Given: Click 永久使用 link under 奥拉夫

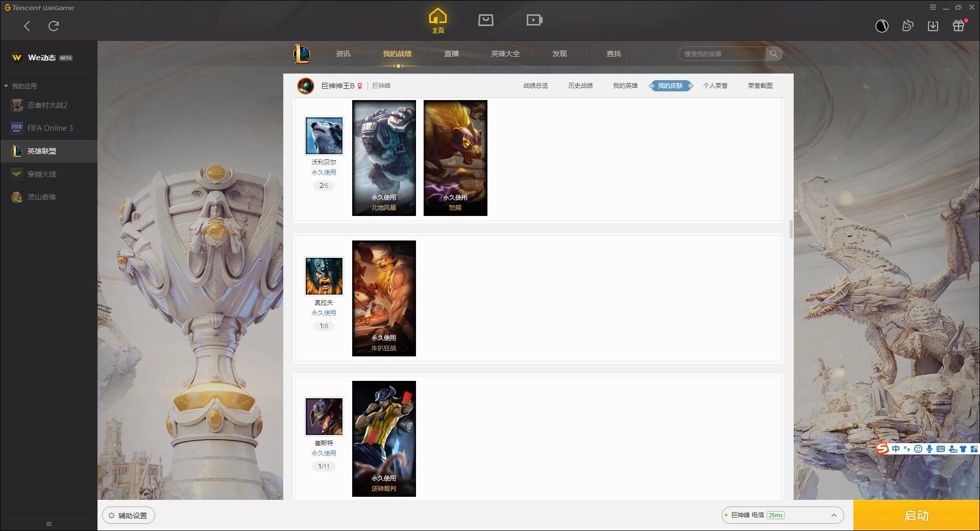Looking at the screenshot, I should [324, 313].
